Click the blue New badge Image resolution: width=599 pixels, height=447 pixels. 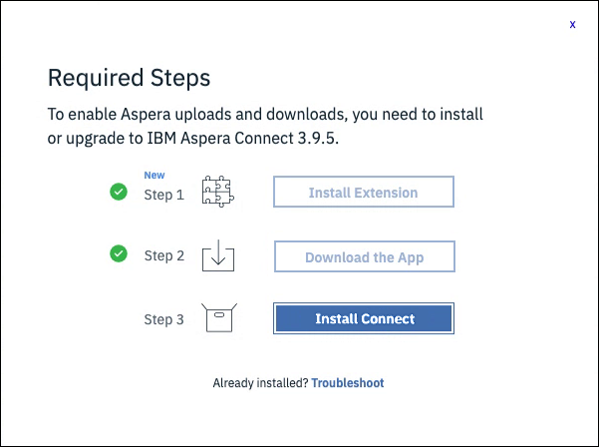tap(154, 175)
